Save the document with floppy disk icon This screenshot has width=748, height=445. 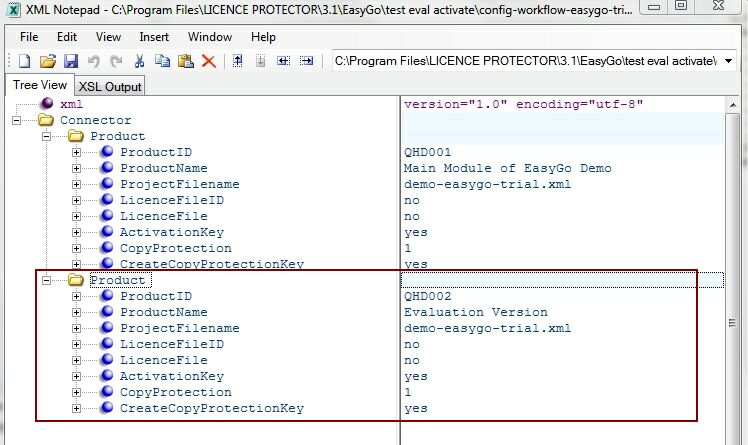tap(71, 61)
